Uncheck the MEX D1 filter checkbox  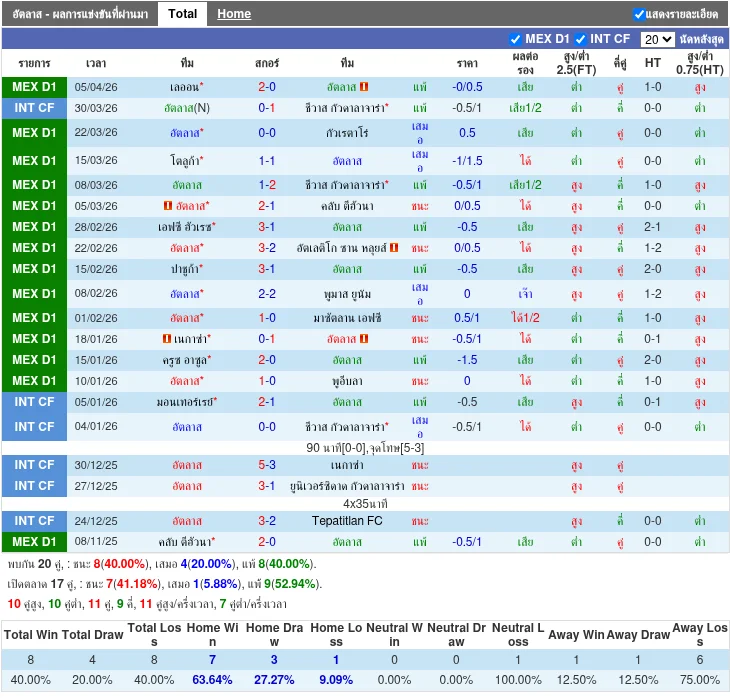[516, 39]
